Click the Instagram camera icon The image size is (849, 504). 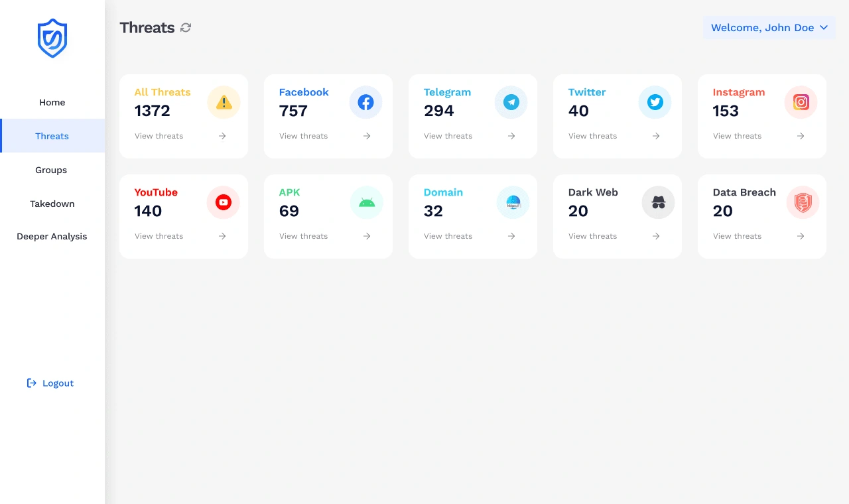click(x=801, y=102)
